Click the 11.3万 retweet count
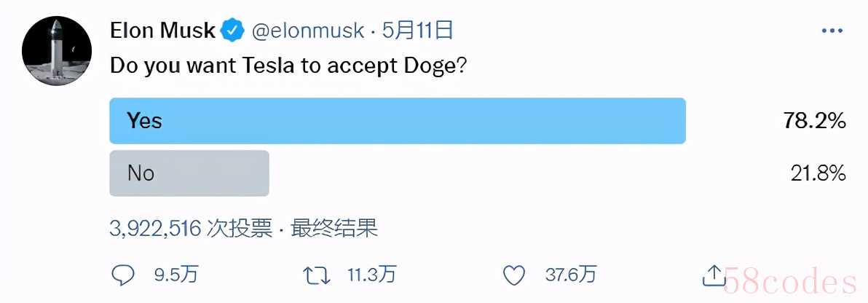 [x=372, y=274]
